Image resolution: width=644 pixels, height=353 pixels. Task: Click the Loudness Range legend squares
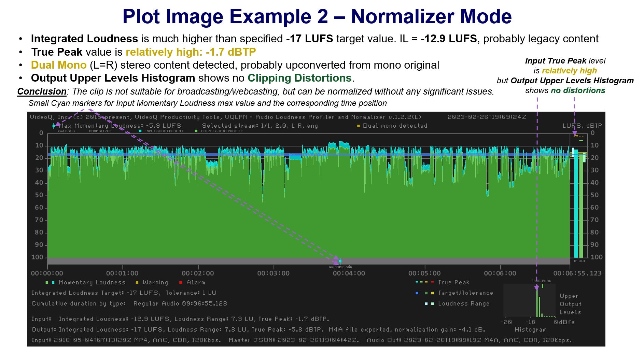(429, 304)
